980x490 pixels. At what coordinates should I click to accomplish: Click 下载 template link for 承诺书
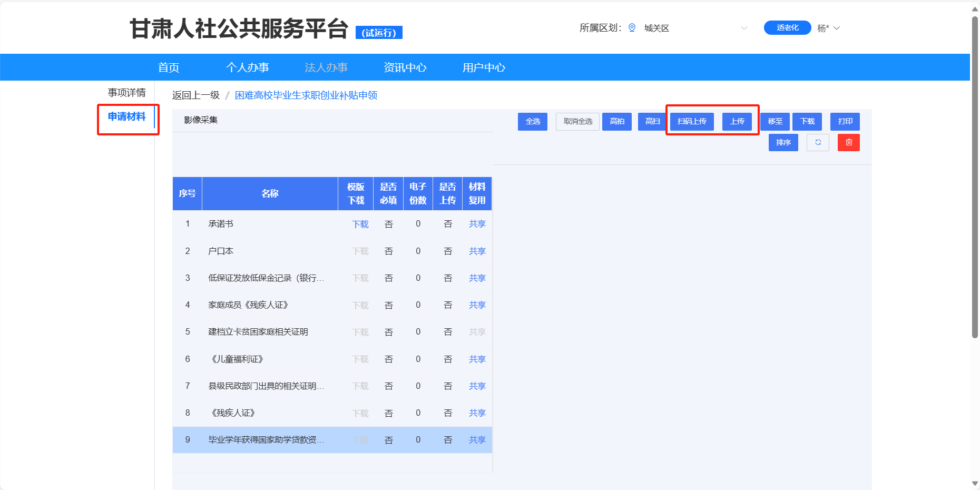pyautogui.click(x=360, y=224)
